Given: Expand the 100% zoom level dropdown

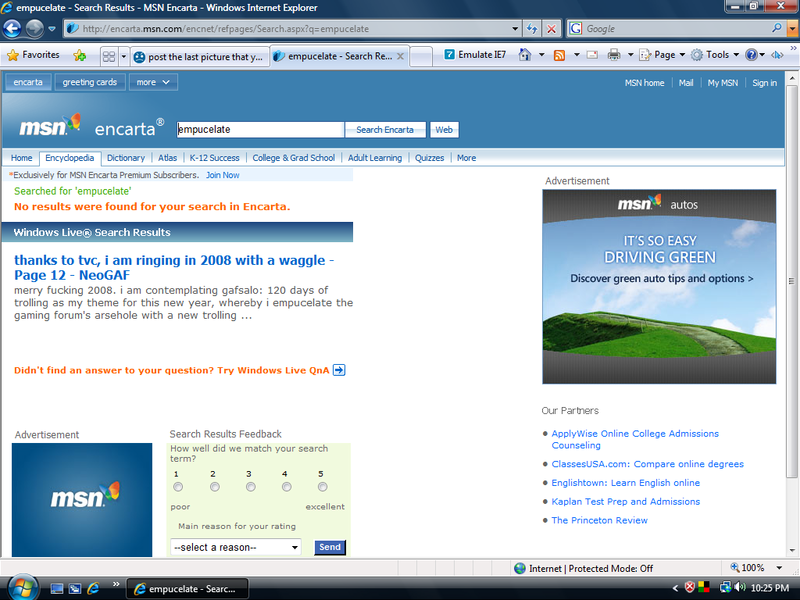Looking at the screenshot, I should pyautogui.click(x=779, y=568).
